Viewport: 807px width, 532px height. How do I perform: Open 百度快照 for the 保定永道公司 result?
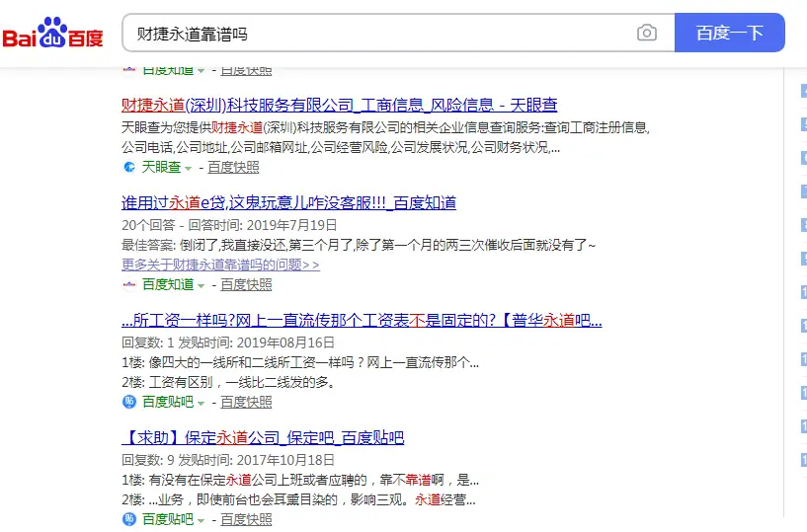(x=246, y=519)
